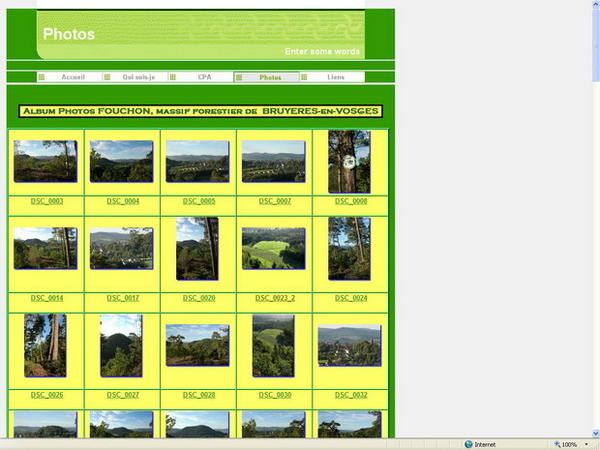View the thumbnail above DSC_0004
The height and width of the screenshot is (450, 600).
click(122, 161)
